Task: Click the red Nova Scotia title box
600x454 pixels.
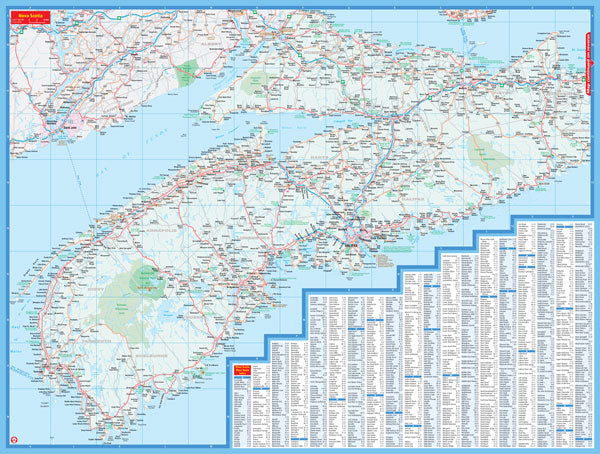Action: [31, 15]
